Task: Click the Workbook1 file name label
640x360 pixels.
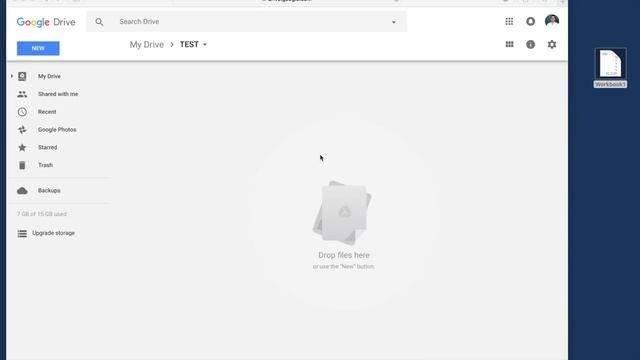Action: point(610,84)
